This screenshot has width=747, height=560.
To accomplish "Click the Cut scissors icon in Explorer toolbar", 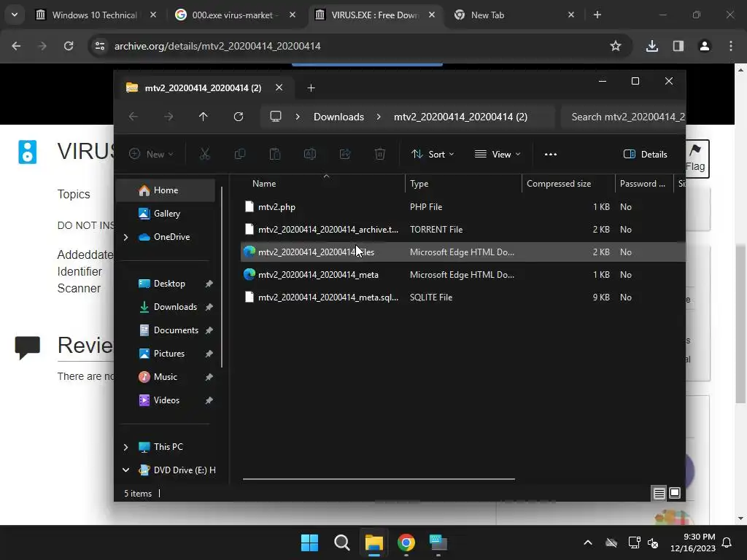I will click(x=204, y=154).
